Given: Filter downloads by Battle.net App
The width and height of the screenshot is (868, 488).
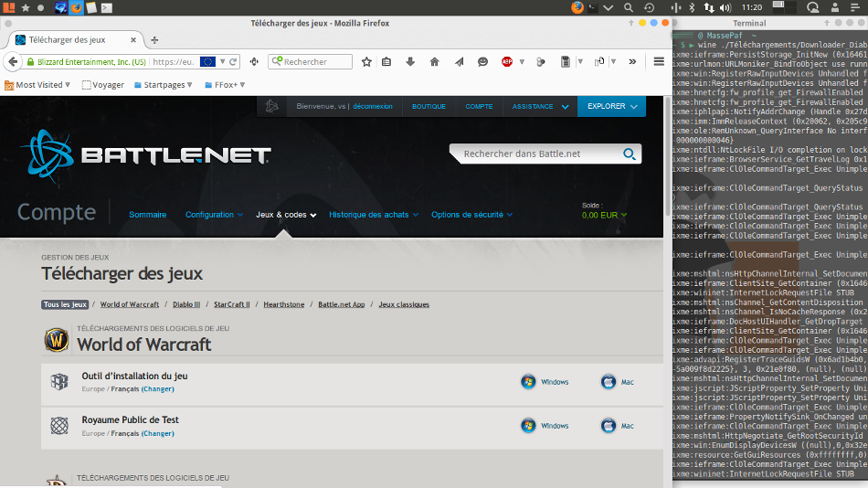Looking at the screenshot, I should tap(342, 304).
